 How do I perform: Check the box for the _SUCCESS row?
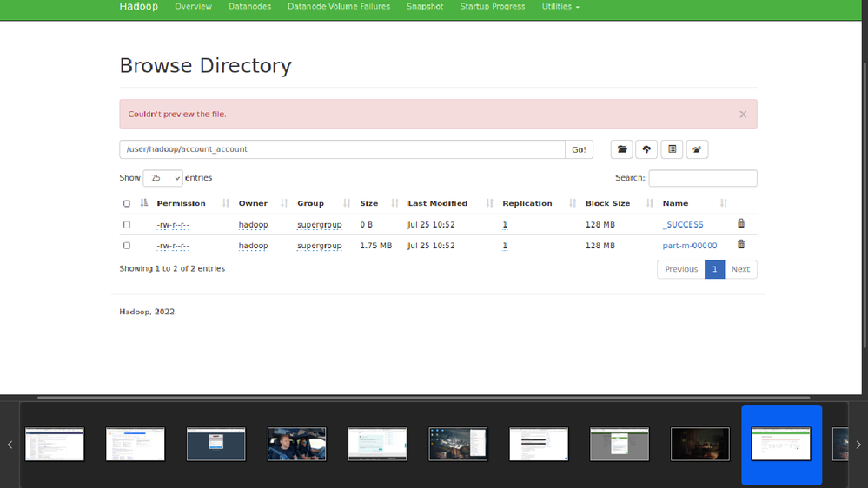click(x=127, y=225)
